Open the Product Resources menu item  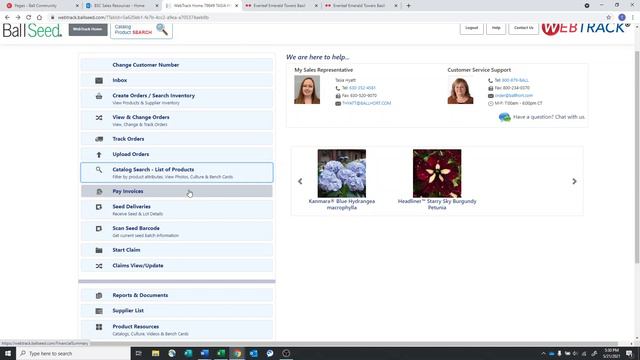[177, 329]
